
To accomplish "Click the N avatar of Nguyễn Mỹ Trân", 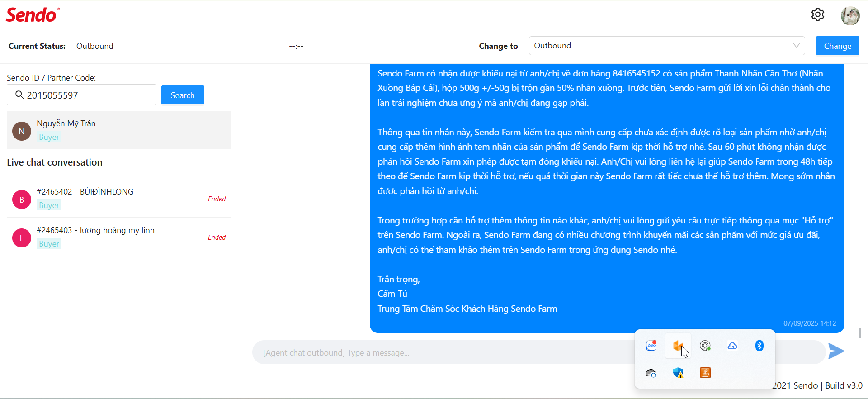I will click(22, 131).
